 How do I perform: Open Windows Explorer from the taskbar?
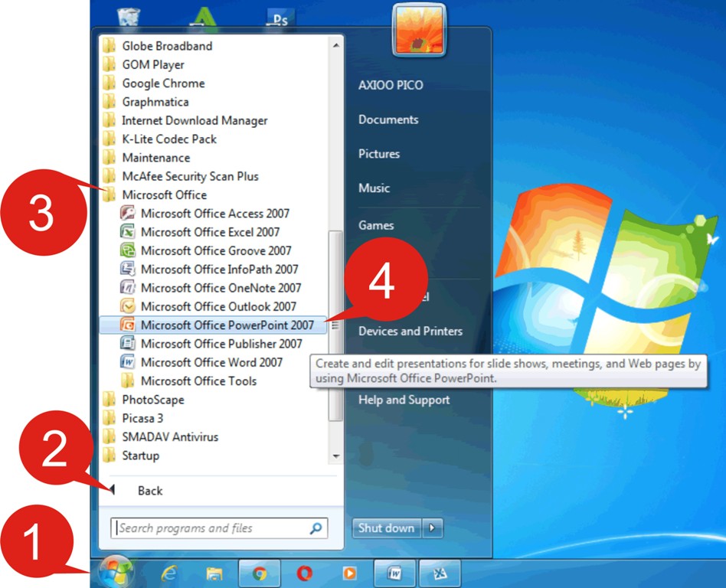214,574
